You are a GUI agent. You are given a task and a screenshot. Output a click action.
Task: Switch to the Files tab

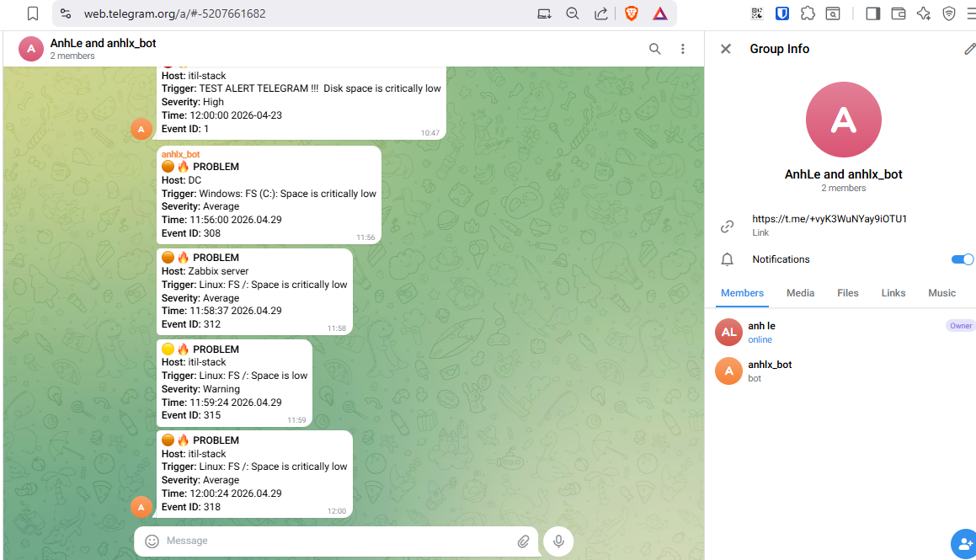tap(848, 293)
